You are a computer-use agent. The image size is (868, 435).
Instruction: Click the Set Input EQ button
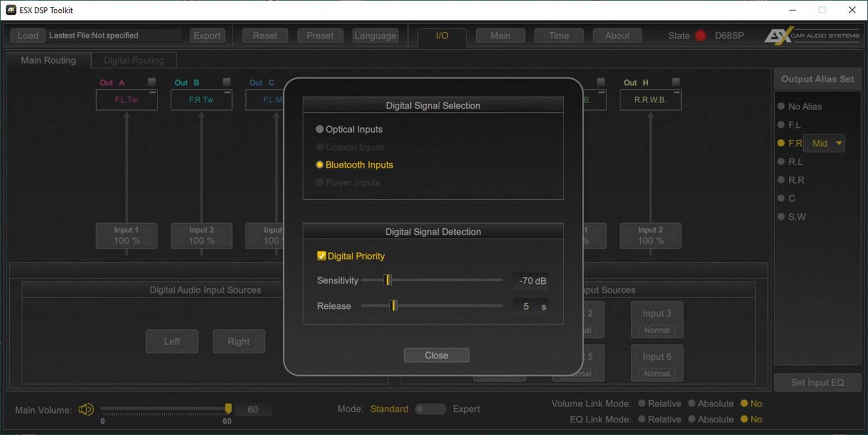818,382
